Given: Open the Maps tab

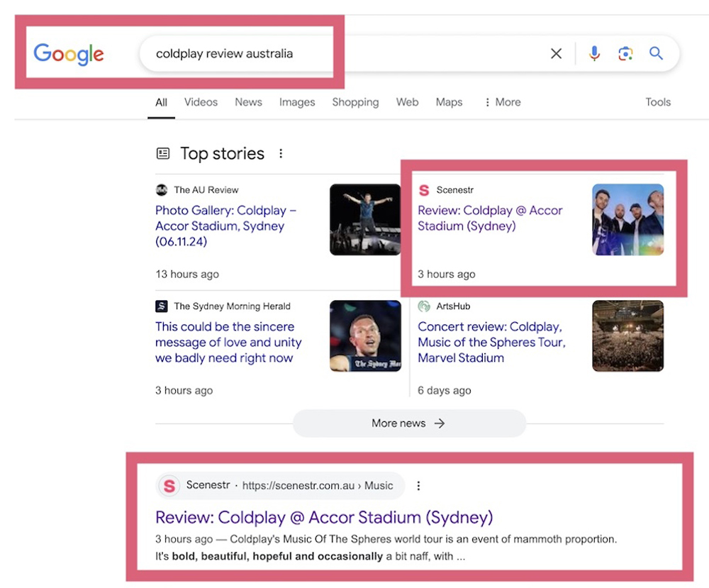Looking at the screenshot, I should tap(449, 102).
